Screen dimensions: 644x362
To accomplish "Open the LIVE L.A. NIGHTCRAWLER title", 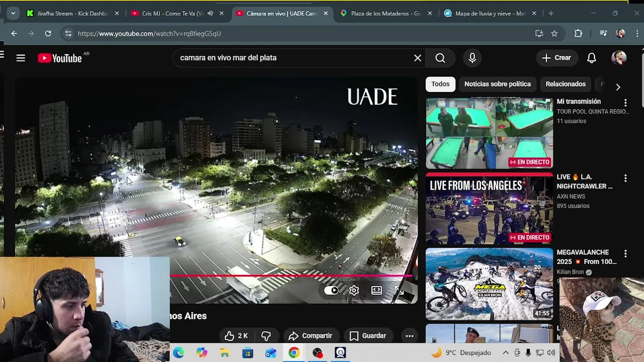I will 585,182.
